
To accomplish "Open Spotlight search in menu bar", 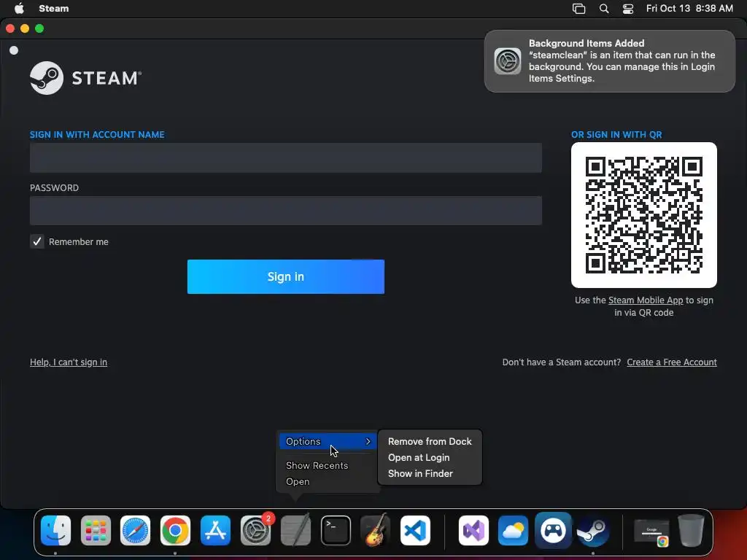I will [603, 9].
